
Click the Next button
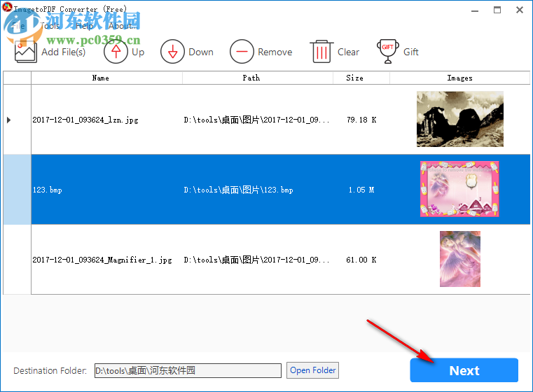[x=464, y=370]
